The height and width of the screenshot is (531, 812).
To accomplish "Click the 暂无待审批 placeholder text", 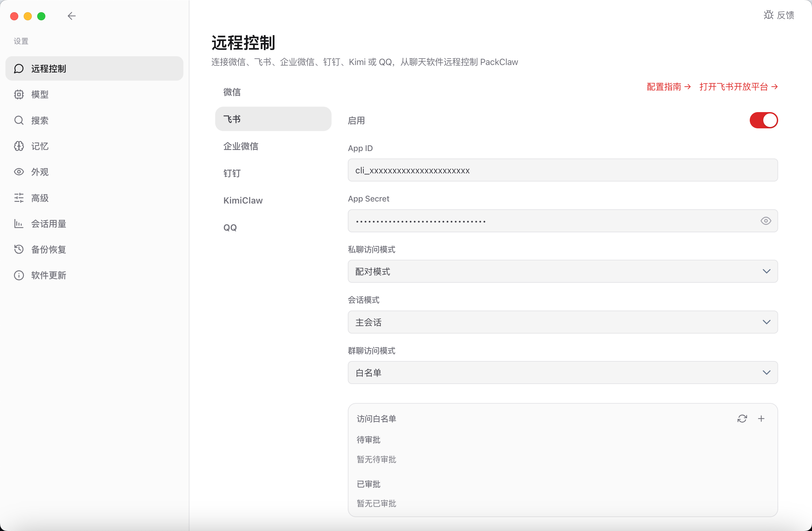I will click(376, 459).
